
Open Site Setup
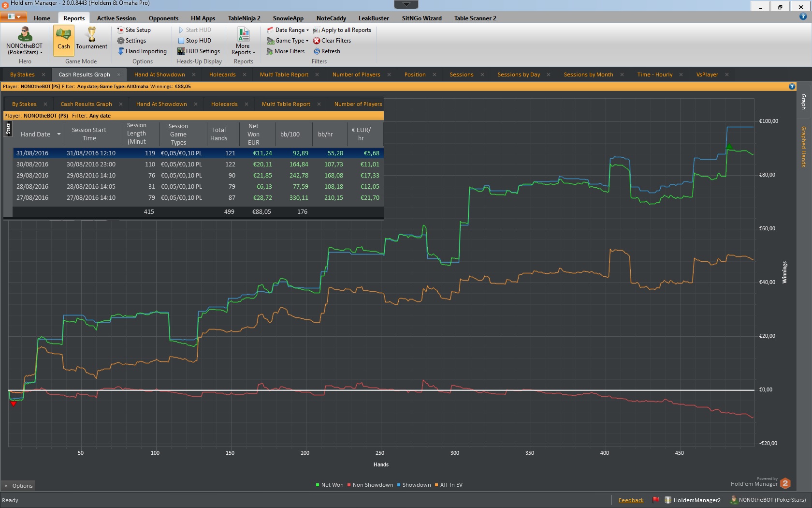click(x=134, y=30)
